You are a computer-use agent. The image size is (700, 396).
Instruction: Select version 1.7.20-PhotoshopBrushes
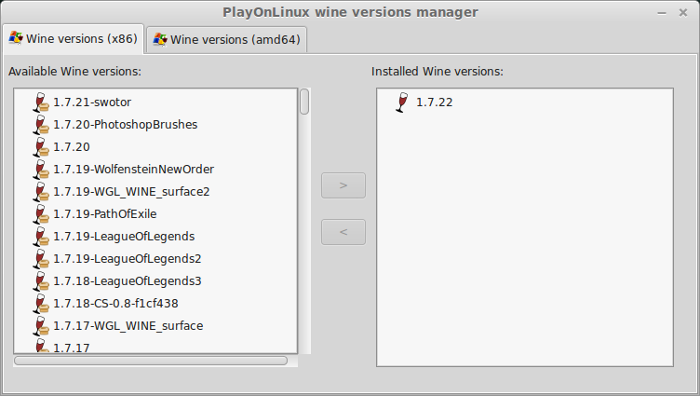coord(125,125)
